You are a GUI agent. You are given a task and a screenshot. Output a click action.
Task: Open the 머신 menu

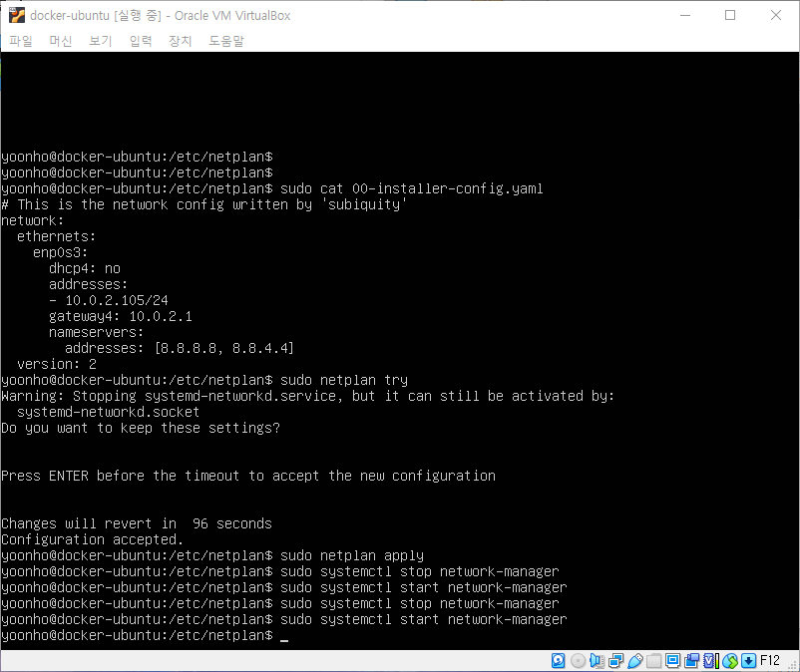(x=61, y=41)
